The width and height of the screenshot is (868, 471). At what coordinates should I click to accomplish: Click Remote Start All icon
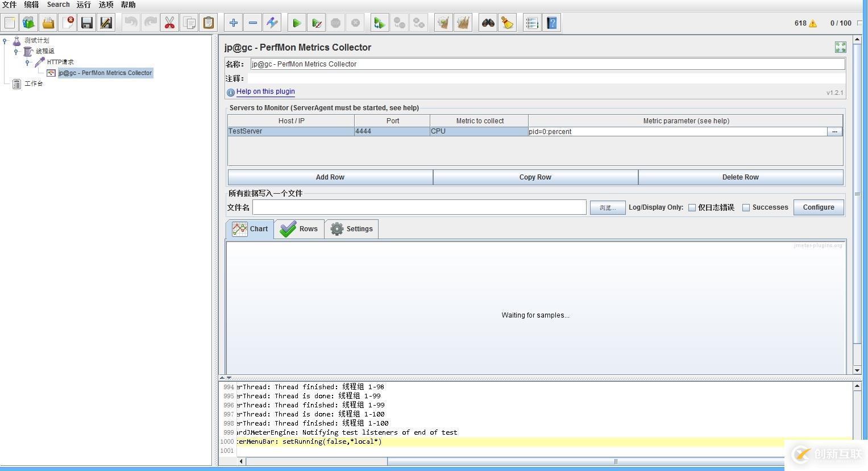pyautogui.click(x=400, y=23)
